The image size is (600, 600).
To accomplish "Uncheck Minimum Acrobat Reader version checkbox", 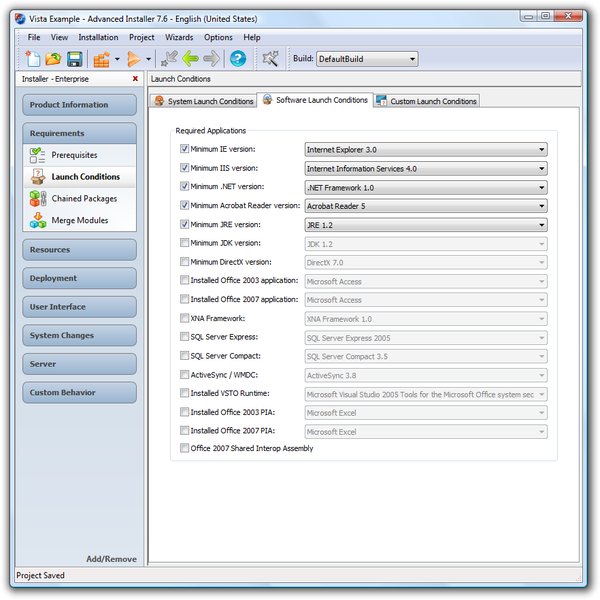I will point(184,205).
